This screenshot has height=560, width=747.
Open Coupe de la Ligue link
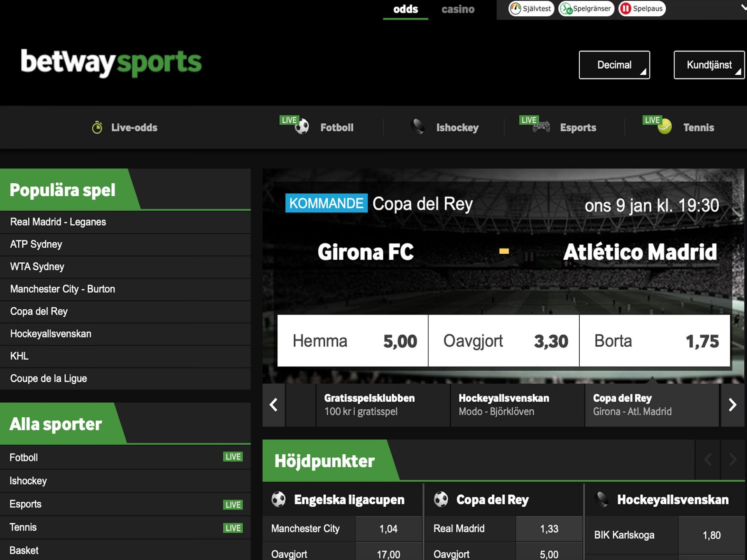point(125,379)
